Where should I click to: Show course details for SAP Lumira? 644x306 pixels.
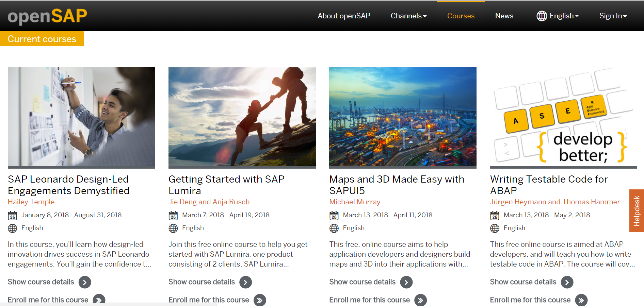click(x=202, y=282)
